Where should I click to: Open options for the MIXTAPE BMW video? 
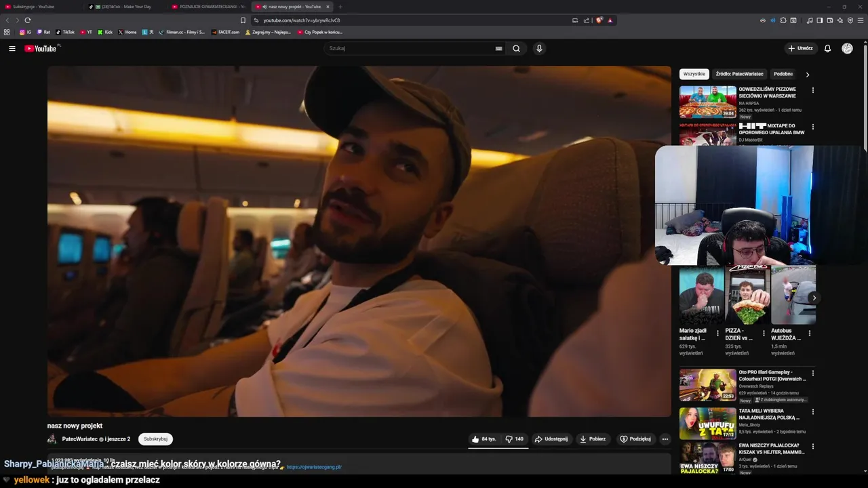click(x=813, y=127)
